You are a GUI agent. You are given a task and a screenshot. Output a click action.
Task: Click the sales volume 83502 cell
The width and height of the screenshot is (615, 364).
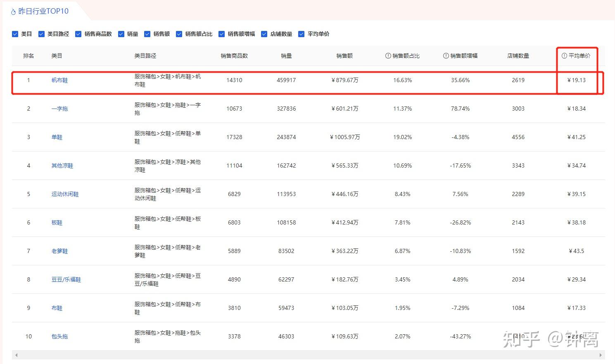(x=286, y=251)
